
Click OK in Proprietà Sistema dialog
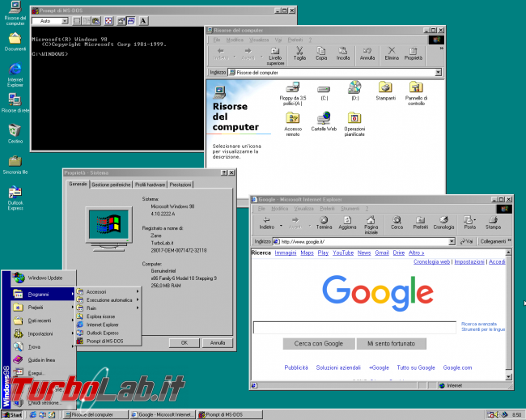pyautogui.click(x=185, y=343)
